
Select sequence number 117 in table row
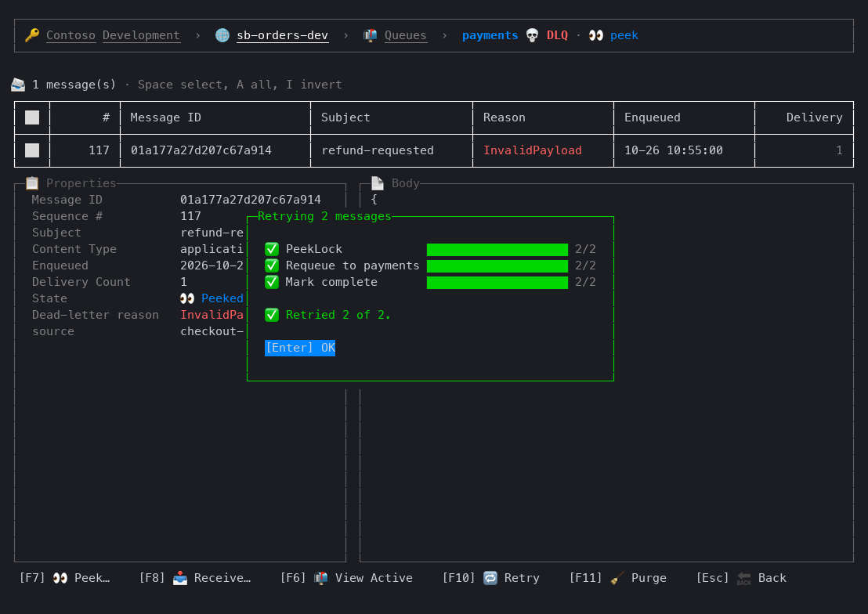(x=99, y=150)
